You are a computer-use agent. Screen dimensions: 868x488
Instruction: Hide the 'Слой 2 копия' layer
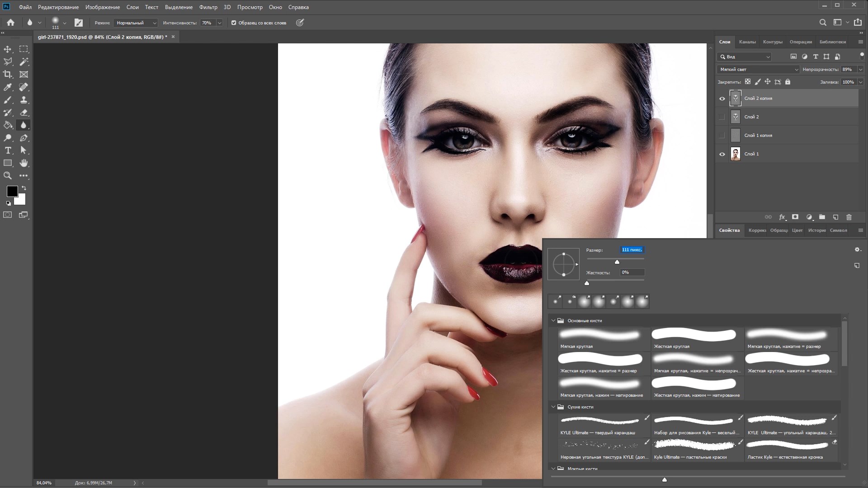click(722, 99)
